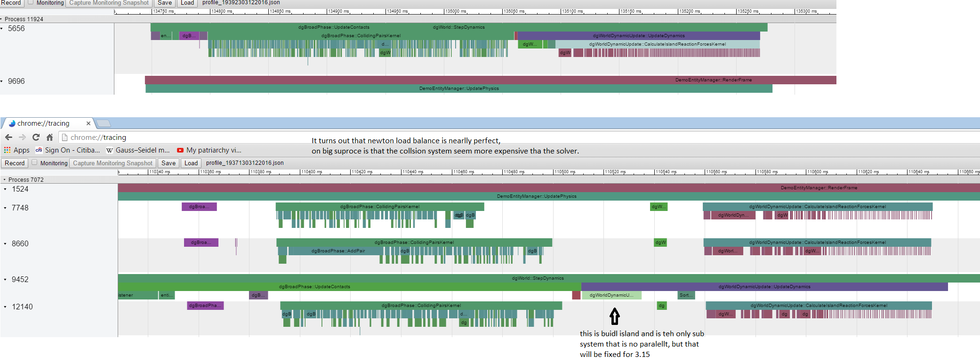The height and width of the screenshot is (364, 980).
Task: Open the Gauss–Seidel Wikipedia bookmark
Action: (138, 150)
